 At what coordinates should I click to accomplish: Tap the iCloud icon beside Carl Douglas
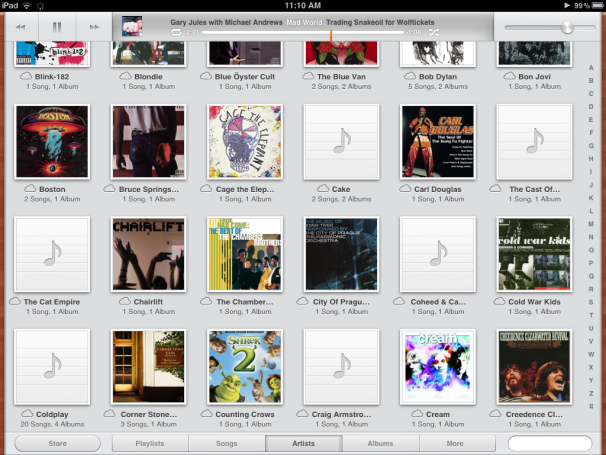[405, 188]
